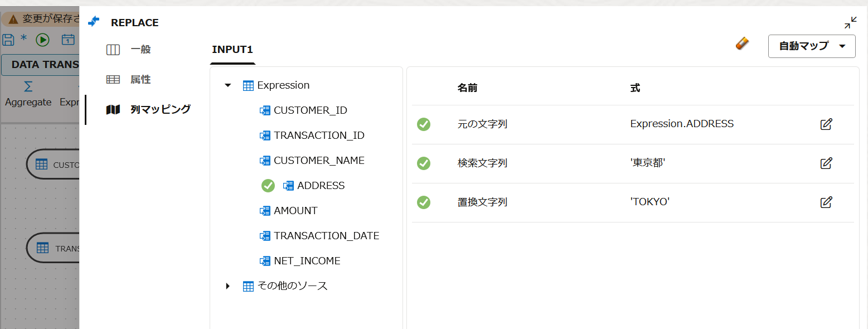Viewport: 868px width, 329px height.
Task: Click the collapse panel arrows icon
Action: click(x=850, y=23)
